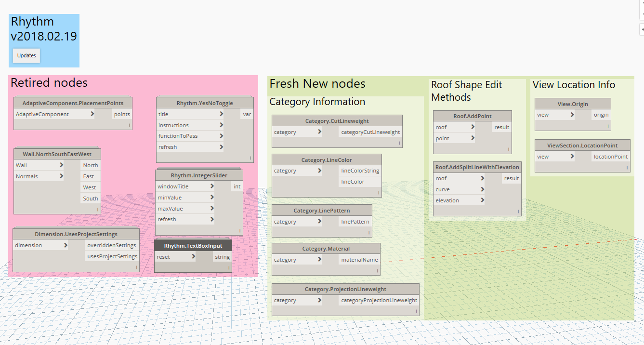Select the "Fresh New nodes" group title

(x=317, y=84)
